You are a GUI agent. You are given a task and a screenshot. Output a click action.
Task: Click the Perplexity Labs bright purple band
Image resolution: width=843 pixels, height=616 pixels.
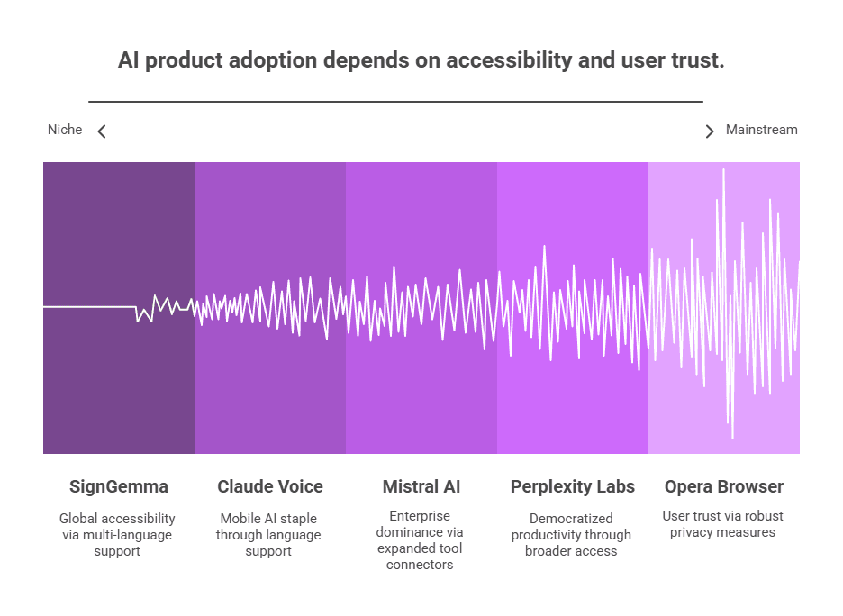point(573,308)
